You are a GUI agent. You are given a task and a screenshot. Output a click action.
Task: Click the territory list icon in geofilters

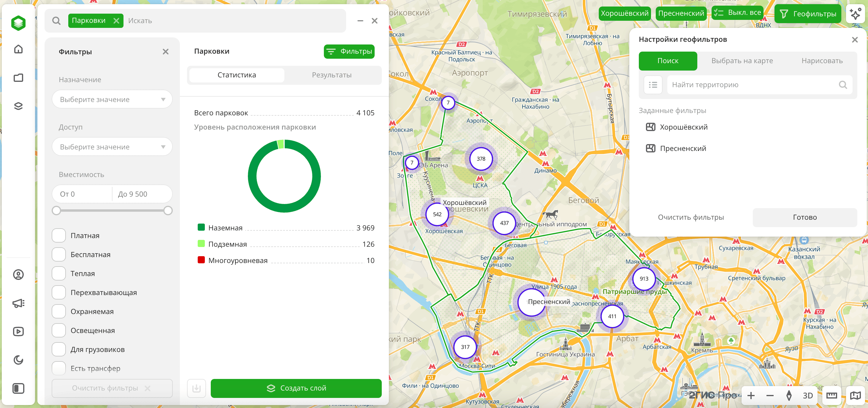(653, 85)
